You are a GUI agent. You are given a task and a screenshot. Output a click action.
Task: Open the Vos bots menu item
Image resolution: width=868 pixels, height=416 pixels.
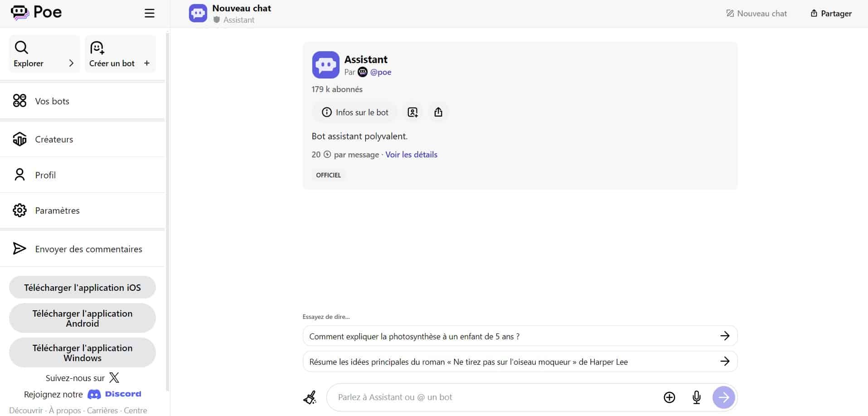52,101
